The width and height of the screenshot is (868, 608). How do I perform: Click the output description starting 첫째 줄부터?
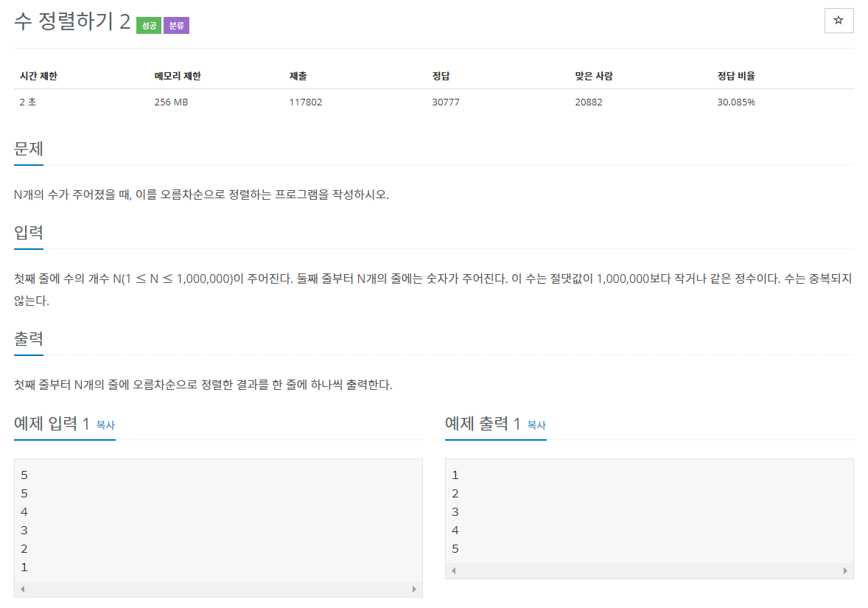point(203,384)
